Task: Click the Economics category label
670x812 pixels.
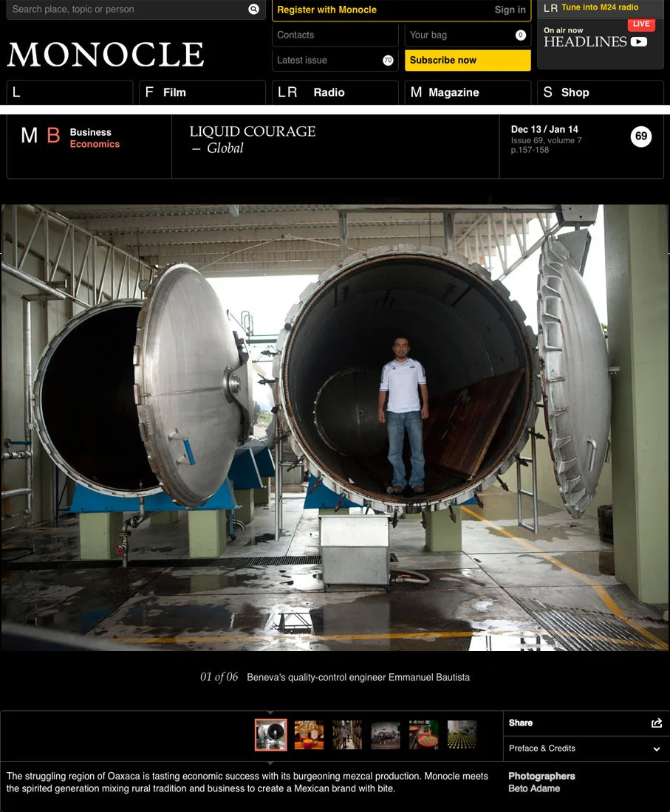Action: coord(95,144)
